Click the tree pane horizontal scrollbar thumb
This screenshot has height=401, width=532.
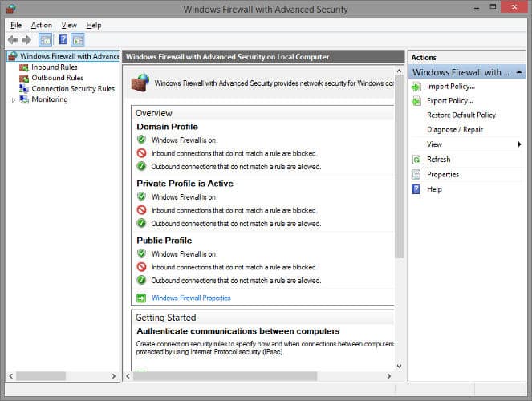click(41, 376)
